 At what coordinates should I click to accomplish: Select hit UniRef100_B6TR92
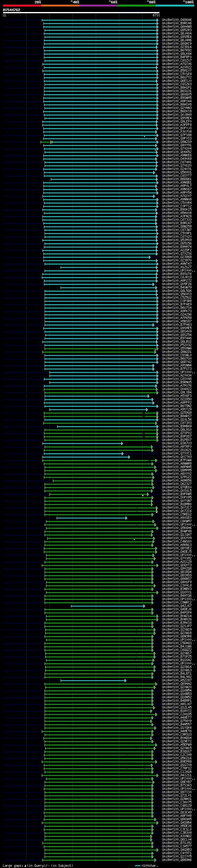[x=177, y=50]
